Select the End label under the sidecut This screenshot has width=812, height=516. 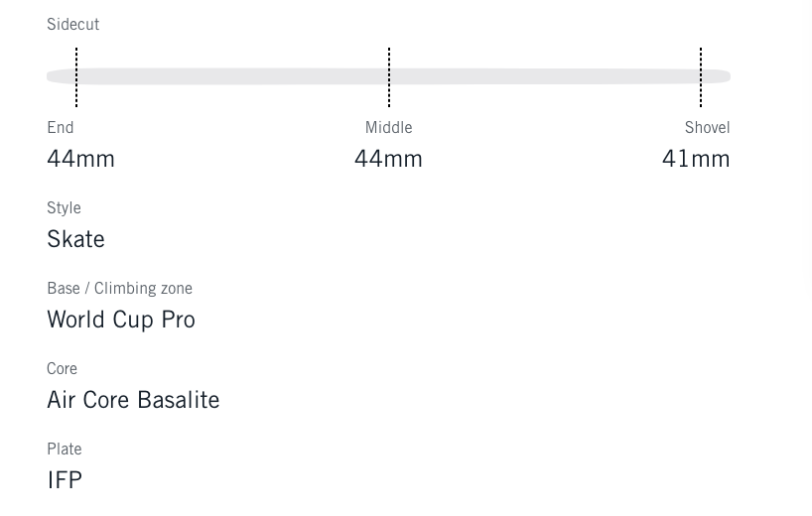point(61,127)
